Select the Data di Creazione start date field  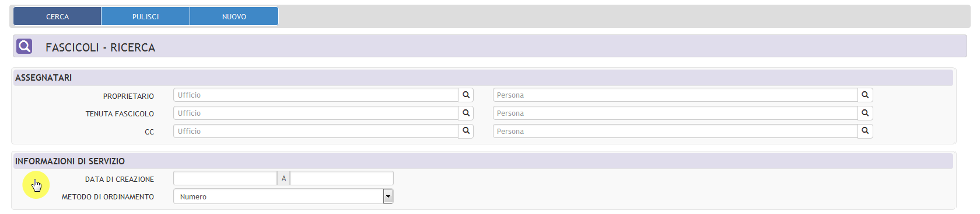click(225, 178)
